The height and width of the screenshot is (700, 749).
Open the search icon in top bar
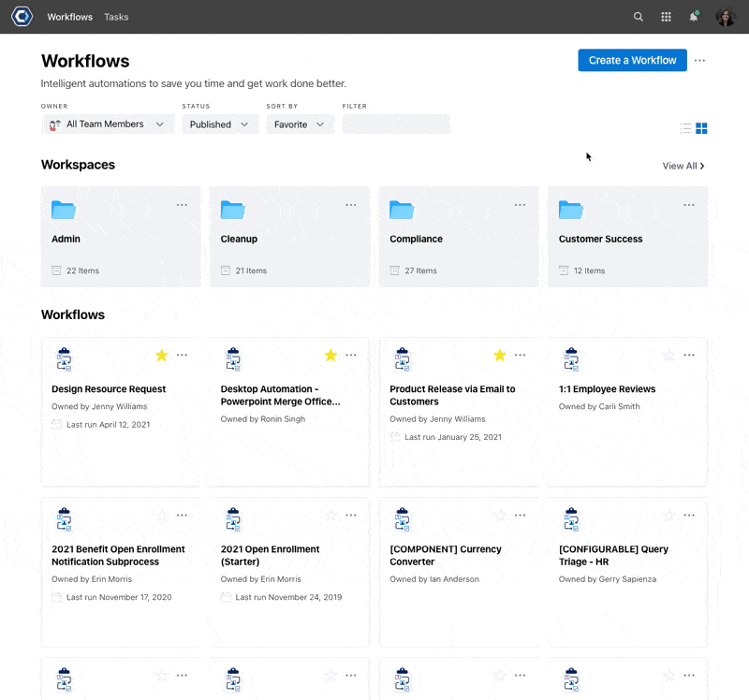coord(639,17)
